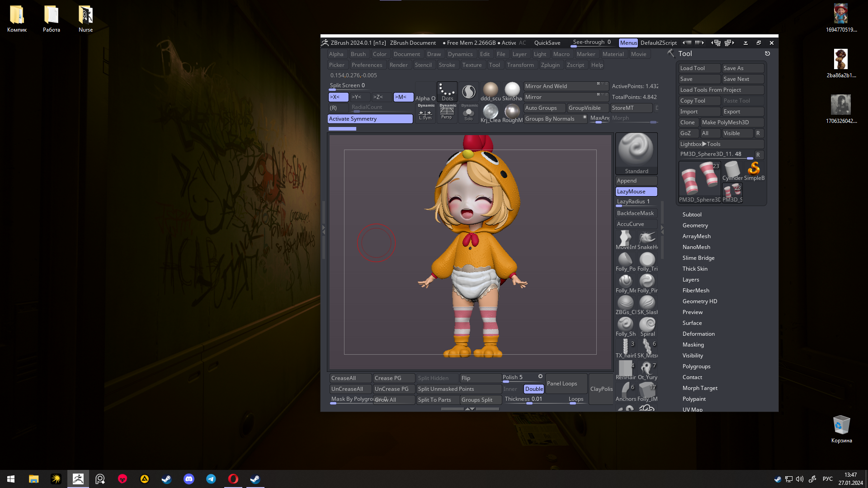Choose the Spiral brush icon
Viewport: 868px width, 488px height.
[647, 326]
